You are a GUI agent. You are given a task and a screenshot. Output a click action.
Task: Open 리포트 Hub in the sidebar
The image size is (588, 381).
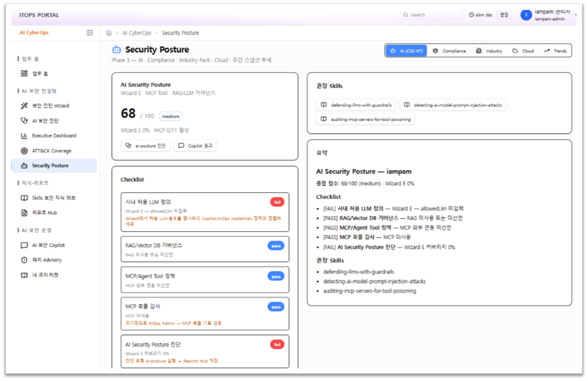point(54,213)
